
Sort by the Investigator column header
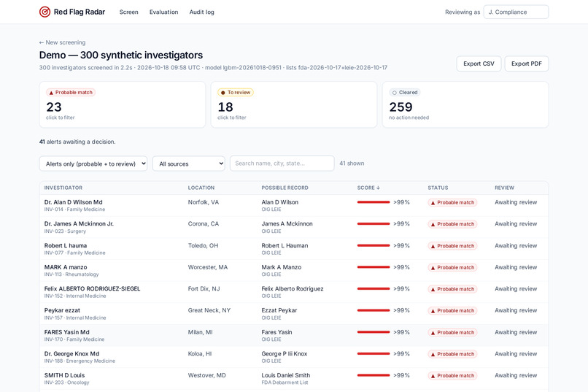[x=63, y=188]
